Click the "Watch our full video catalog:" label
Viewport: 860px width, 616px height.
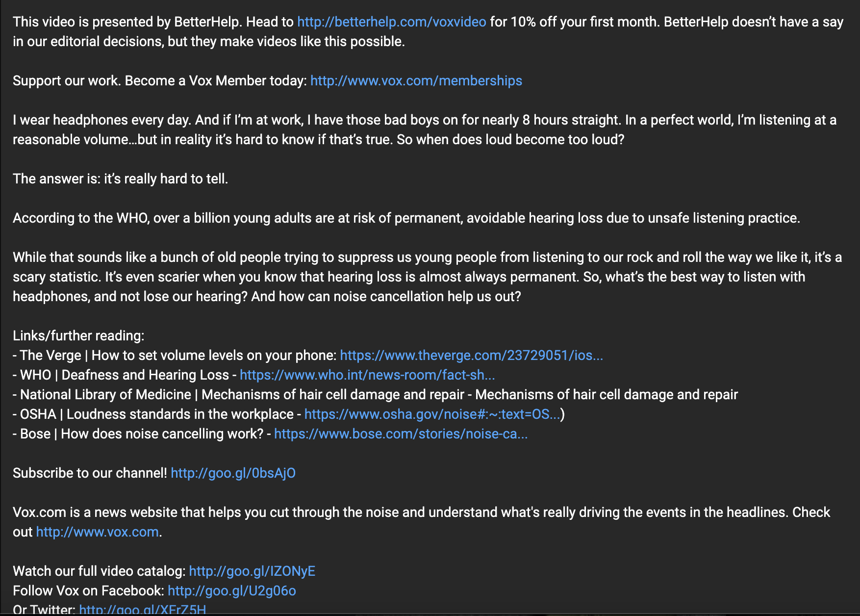(x=99, y=571)
